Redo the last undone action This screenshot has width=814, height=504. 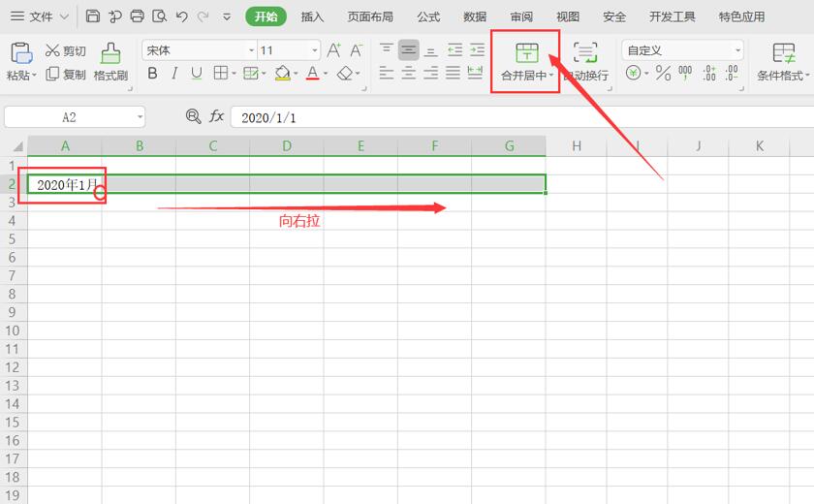[203, 16]
